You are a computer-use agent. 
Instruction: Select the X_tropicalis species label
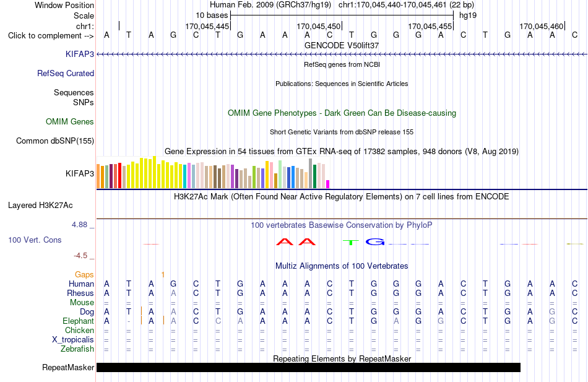[x=73, y=340]
